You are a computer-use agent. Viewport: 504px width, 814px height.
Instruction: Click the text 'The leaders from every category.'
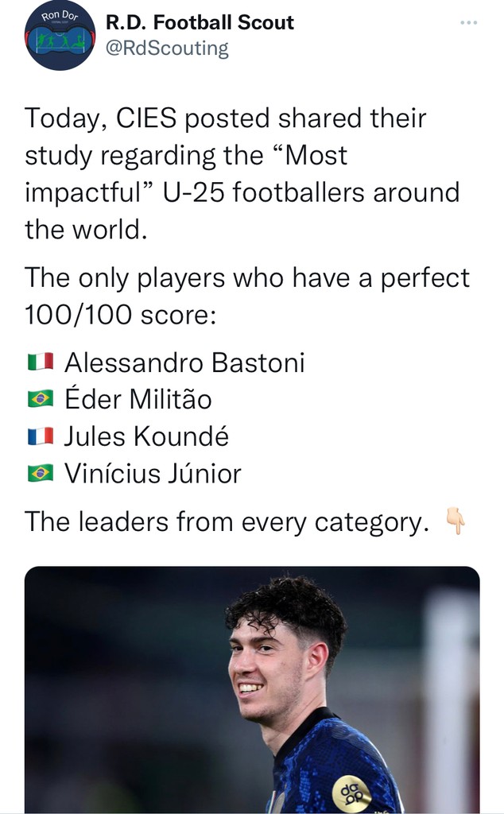pos(227,521)
